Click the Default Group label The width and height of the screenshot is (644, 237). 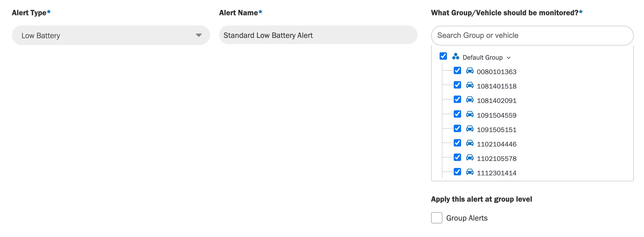click(483, 57)
